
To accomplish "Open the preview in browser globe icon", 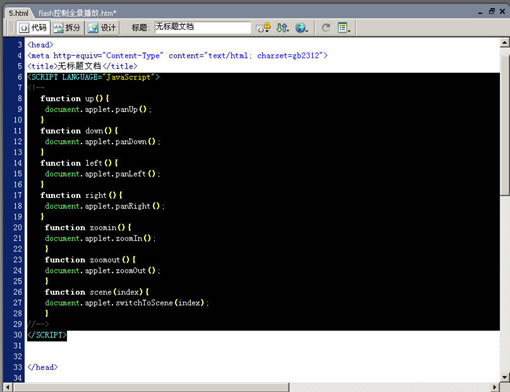I will (x=301, y=28).
